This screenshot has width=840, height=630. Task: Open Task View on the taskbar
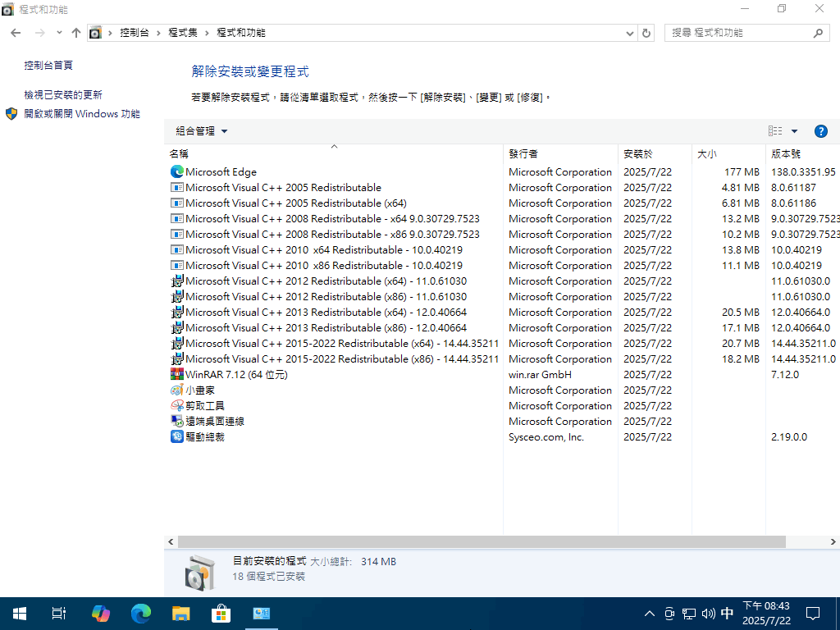tap(59, 614)
